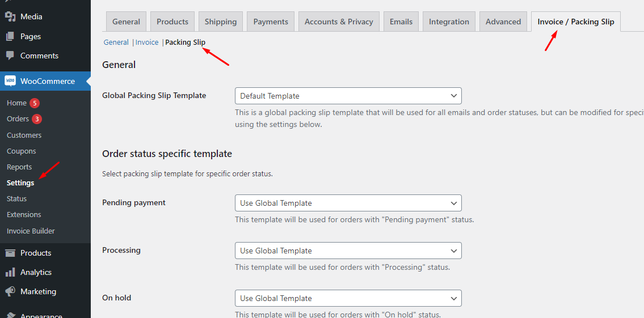
Task: Open Invoice Builder in WooCommerce submenu
Action: (x=31, y=231)
